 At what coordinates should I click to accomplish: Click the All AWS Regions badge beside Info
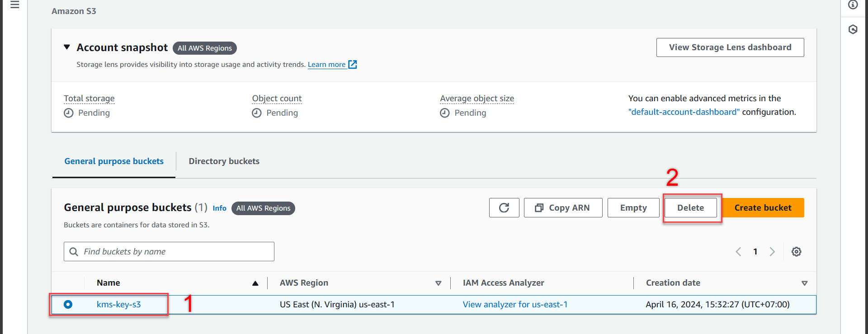263,208
